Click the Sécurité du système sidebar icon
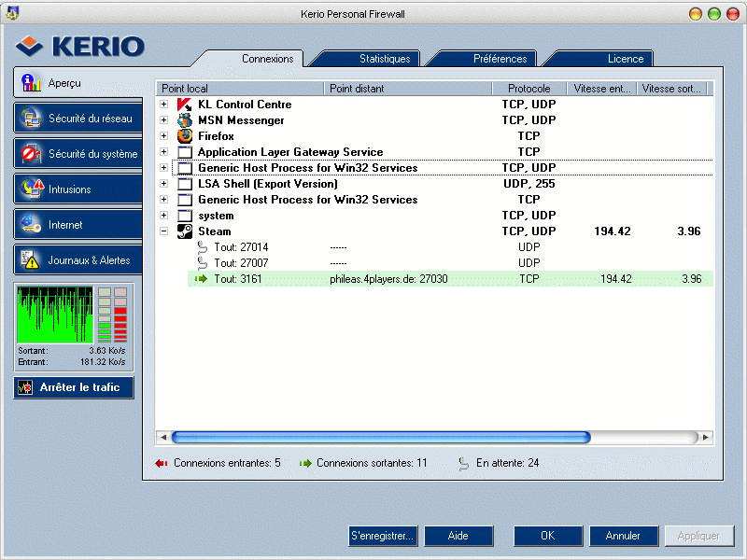Screen dimensions: 747x560 [31, 154]
